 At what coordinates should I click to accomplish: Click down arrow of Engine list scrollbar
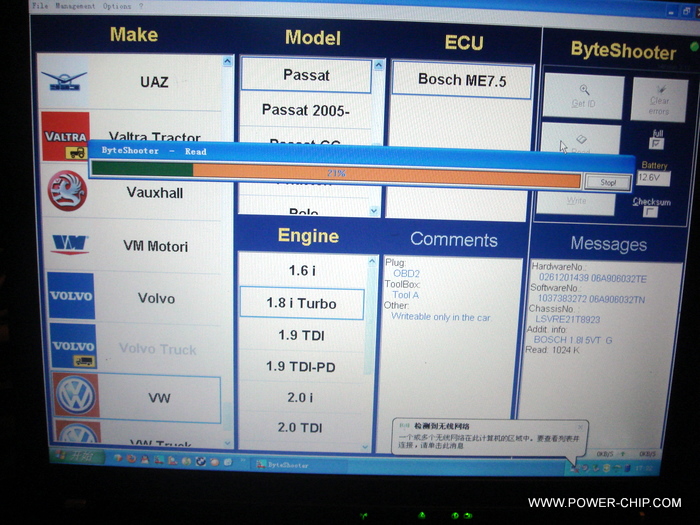pos(365,446)
